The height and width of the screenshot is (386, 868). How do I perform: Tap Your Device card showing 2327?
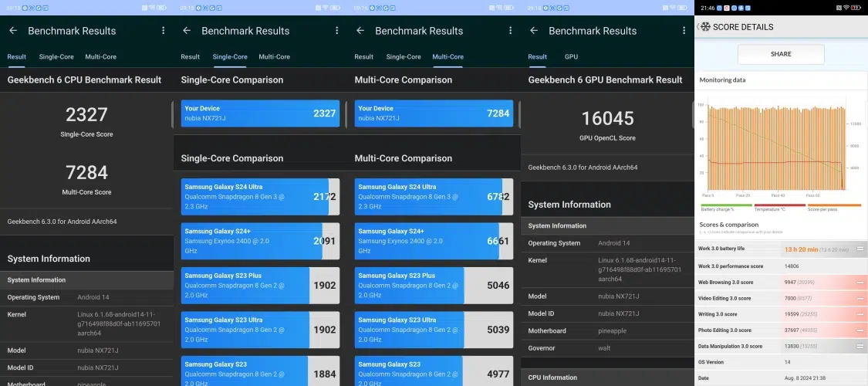(260, 113)
